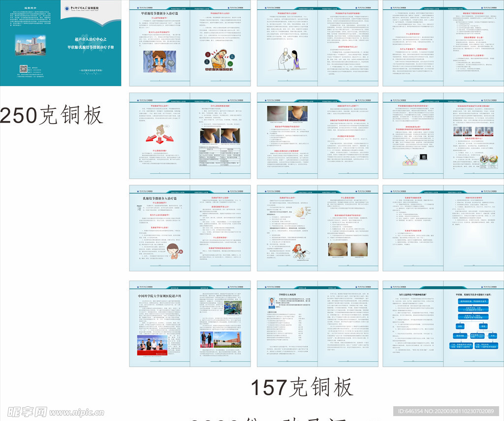Select the 250克铜板 label
Viewport: 504px width, 421px height.
tap(51, 115)
